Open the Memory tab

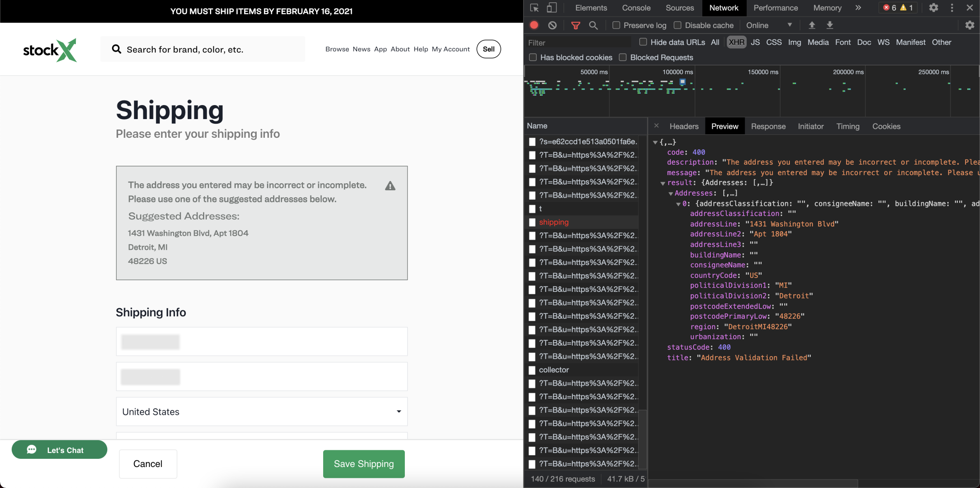(x=827, y=8)
